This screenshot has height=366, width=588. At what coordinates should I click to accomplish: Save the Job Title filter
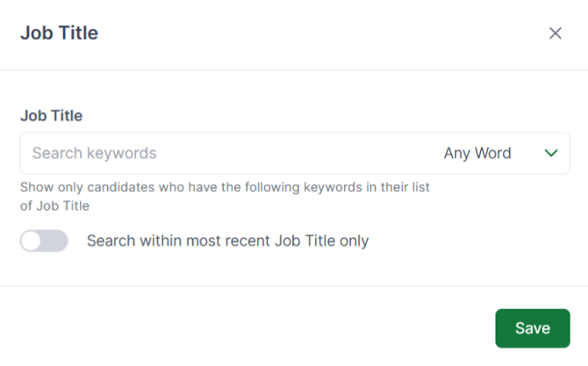click(532, 328)
